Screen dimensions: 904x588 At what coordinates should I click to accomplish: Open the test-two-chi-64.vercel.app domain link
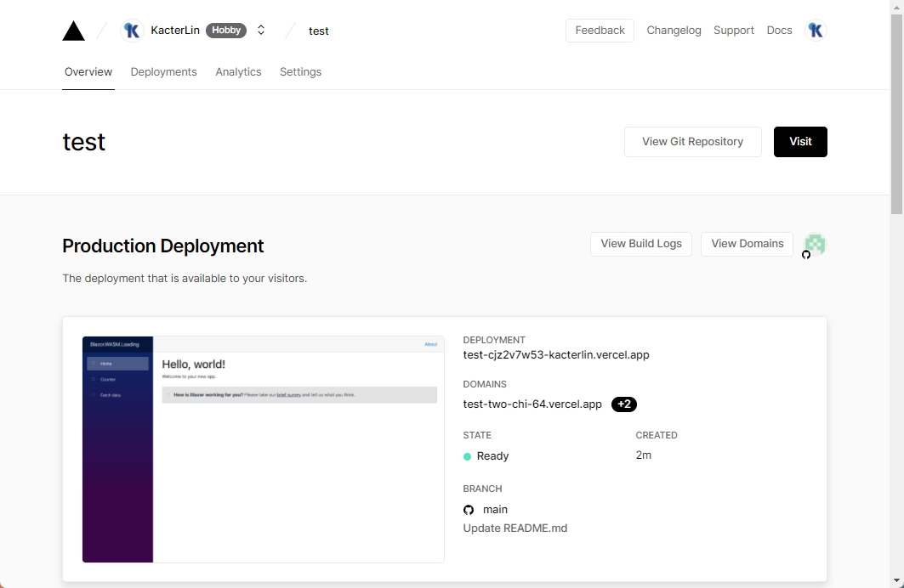[x=532, y=404]
